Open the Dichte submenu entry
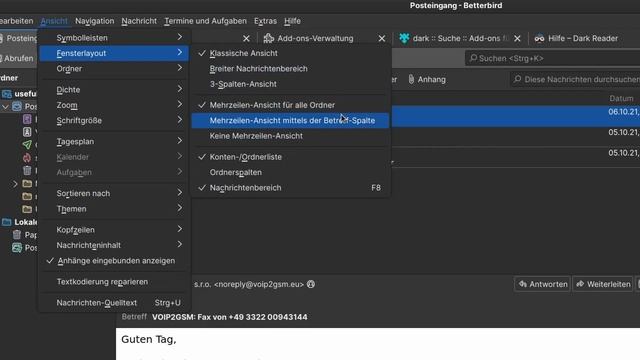Image resolution: width=640 pixels, height=360 pixels. tap(114, 89)
